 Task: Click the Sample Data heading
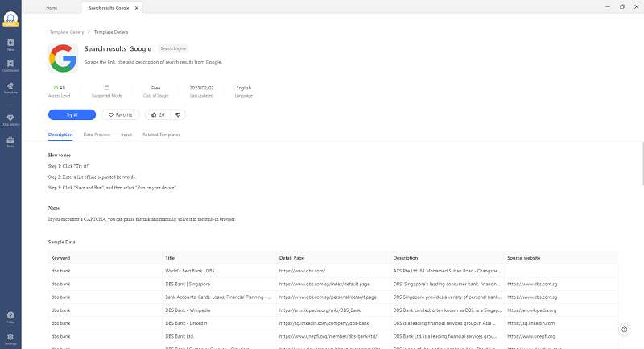pyautogui.click(x=62, y=242)
